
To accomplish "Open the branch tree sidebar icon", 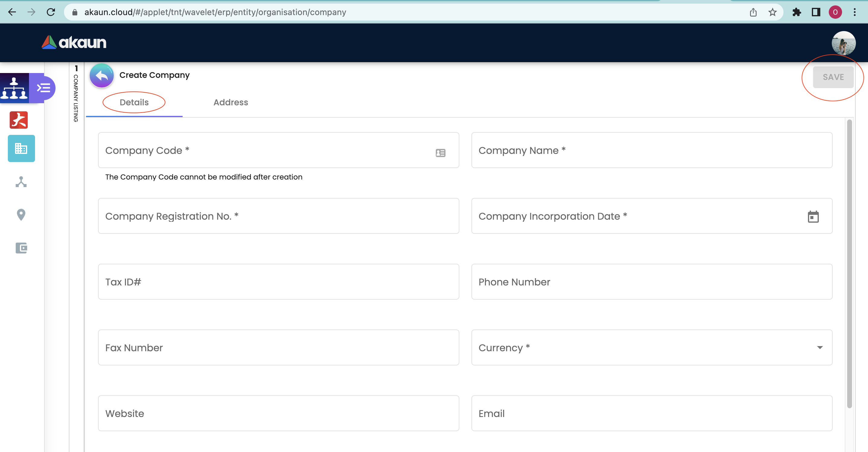I will (21, 182).
